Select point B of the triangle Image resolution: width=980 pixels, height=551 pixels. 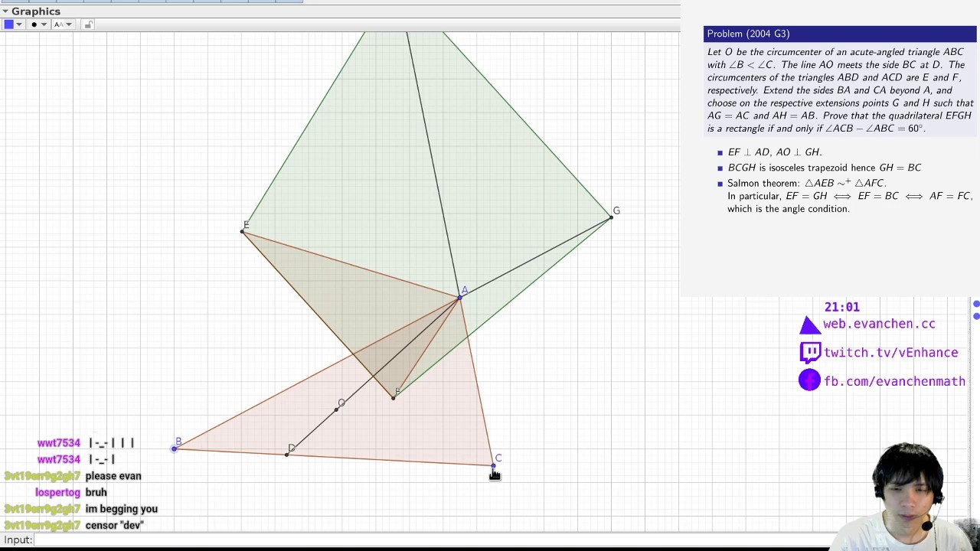point(175,448)
